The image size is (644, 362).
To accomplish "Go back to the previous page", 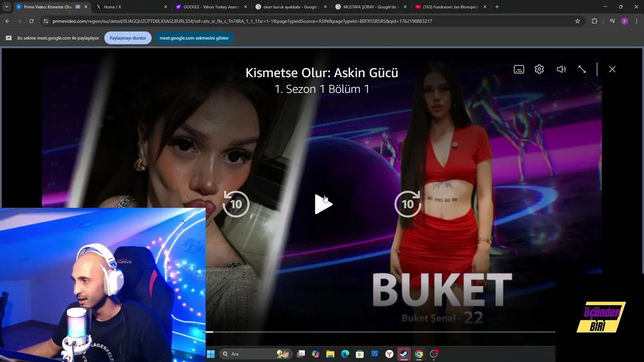I will coord(7,21).
